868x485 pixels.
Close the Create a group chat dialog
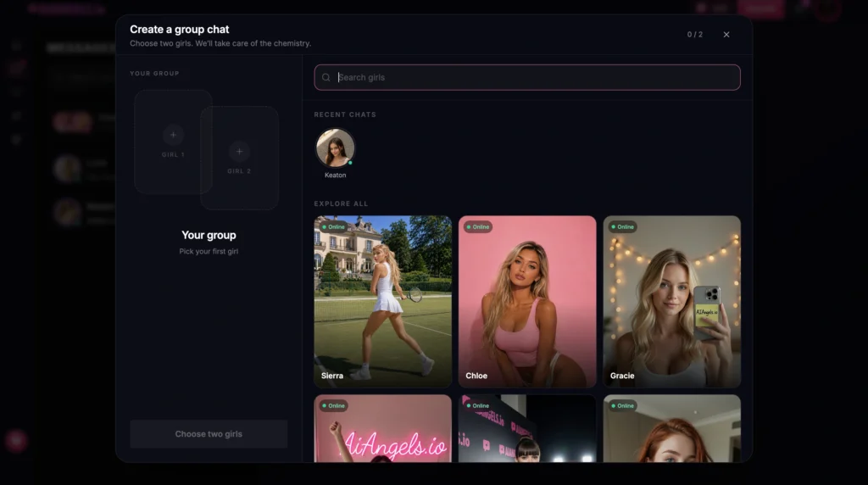(x=726, y=34)
